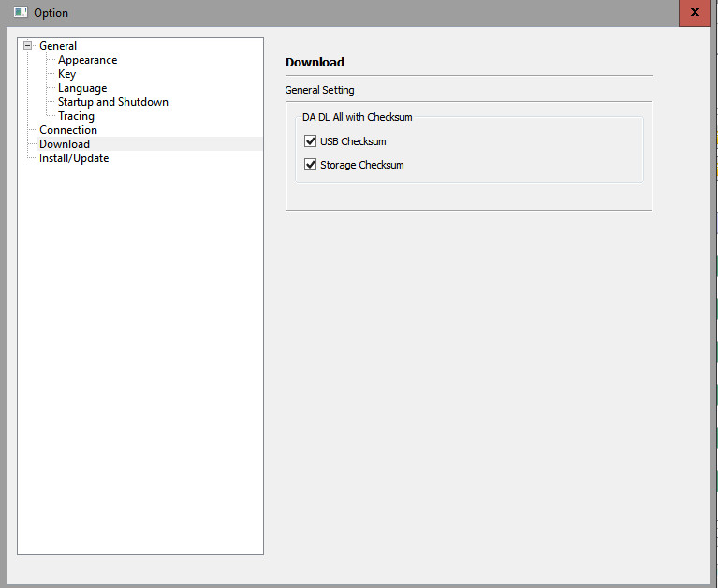The image size is (718, 588).
Task: Close the Option dialog
Action: point(694,13)
